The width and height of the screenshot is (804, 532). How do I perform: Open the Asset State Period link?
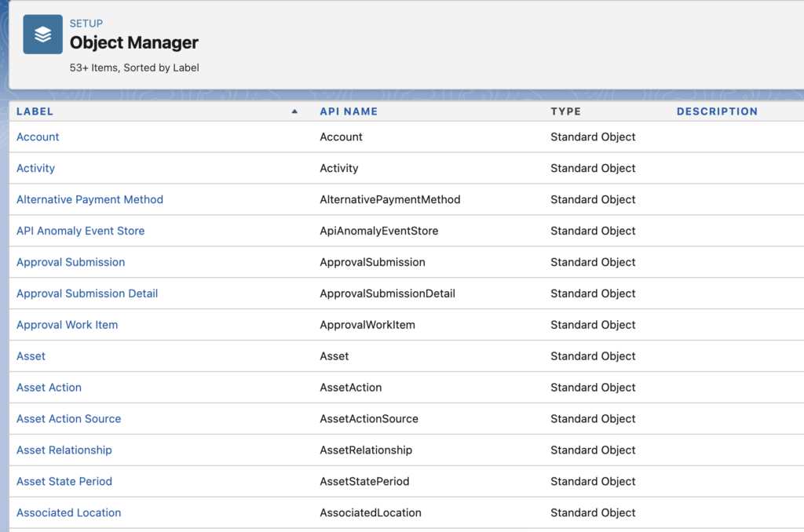pos(64,482)
